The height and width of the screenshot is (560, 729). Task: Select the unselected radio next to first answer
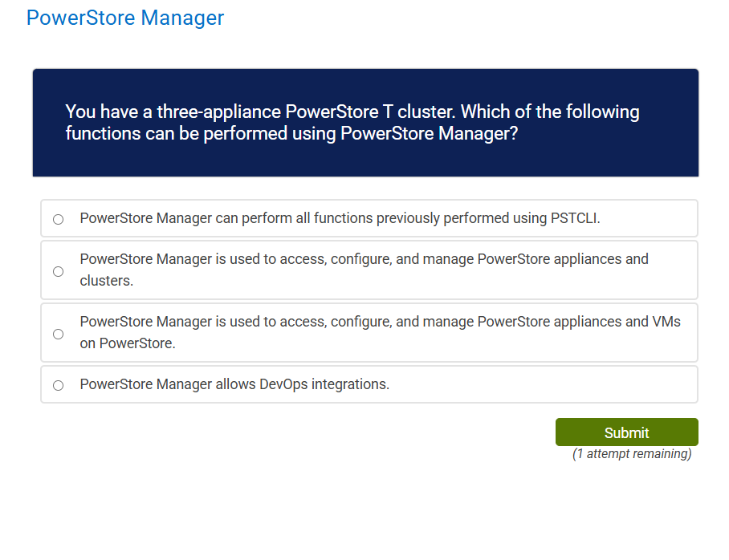(x=57, y=218)
